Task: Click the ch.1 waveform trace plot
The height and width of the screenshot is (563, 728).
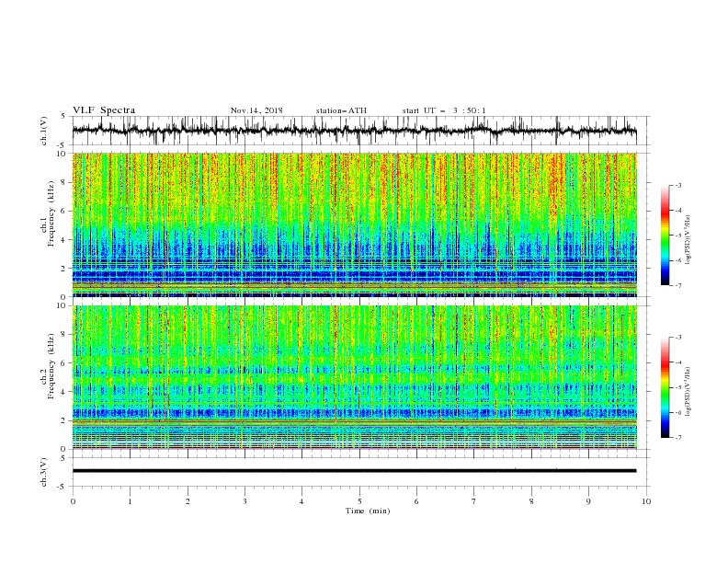Action: pos(354,131)
